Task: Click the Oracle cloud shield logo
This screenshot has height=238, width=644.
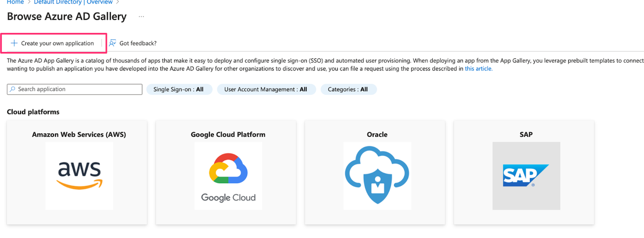Action: pos(377,176)
